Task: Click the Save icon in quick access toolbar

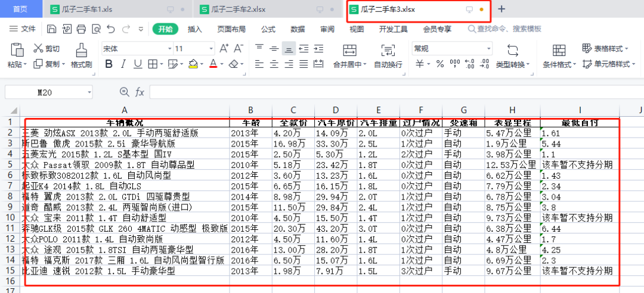Action: click(x=51, y=29)
